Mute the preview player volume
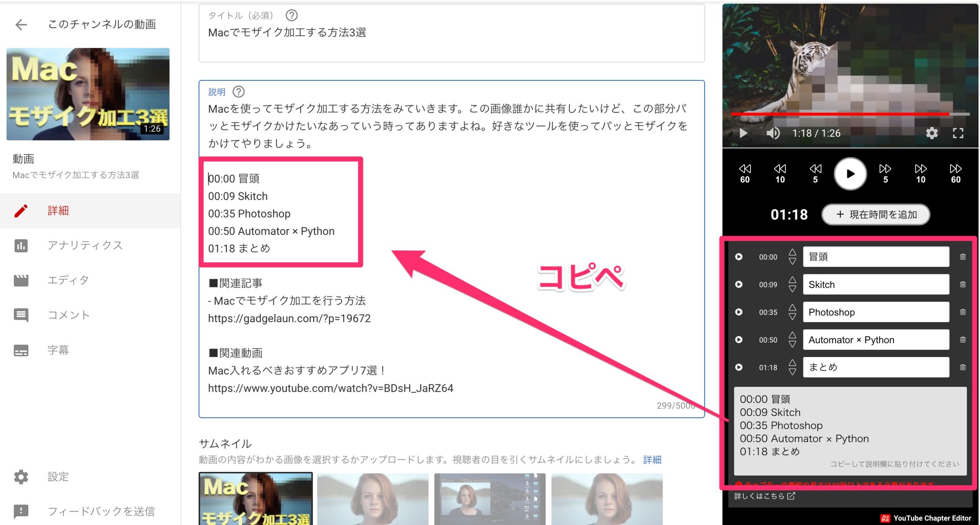The height and width of the screenshot is (525, 980). click(x=773, y=133)
